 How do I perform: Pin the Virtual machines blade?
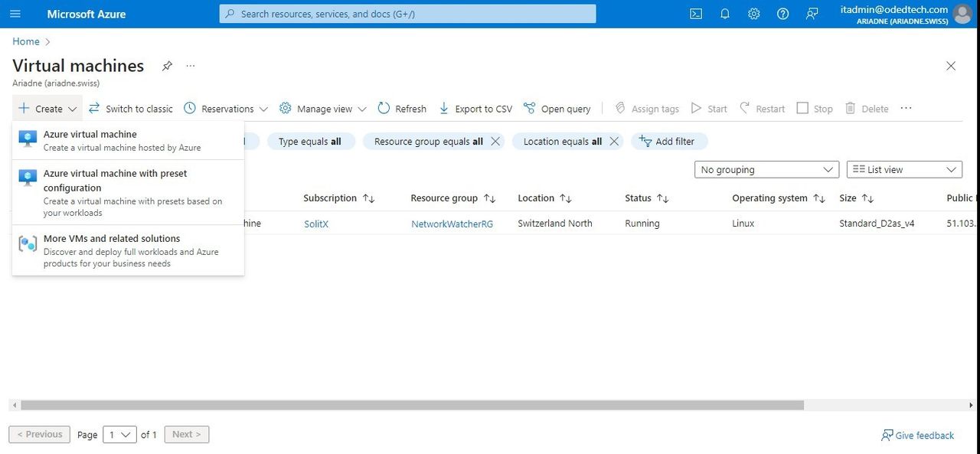(x=167, y=66)
